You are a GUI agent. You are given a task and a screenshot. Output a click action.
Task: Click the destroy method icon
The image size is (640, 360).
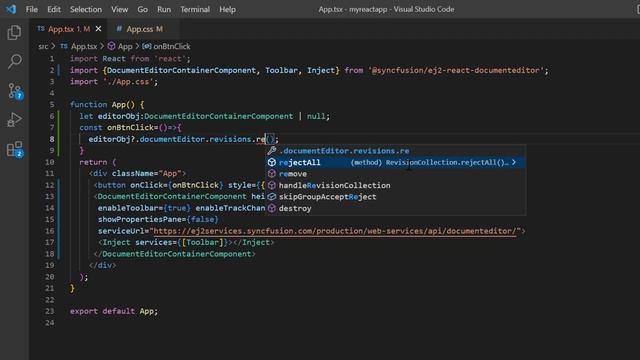(272, 208)
